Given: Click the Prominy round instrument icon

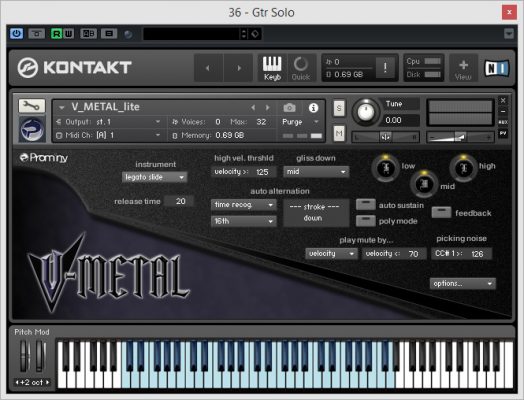Looking at the screenshot, I should click(x=32, y=129).
